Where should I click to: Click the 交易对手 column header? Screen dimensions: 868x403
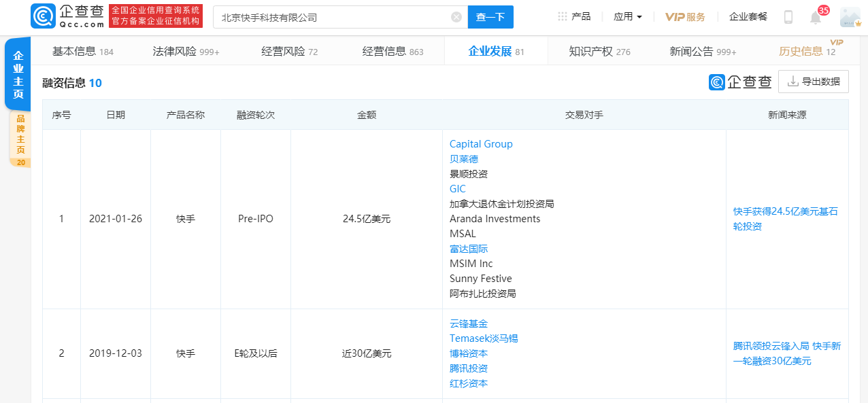coord(584,115)
